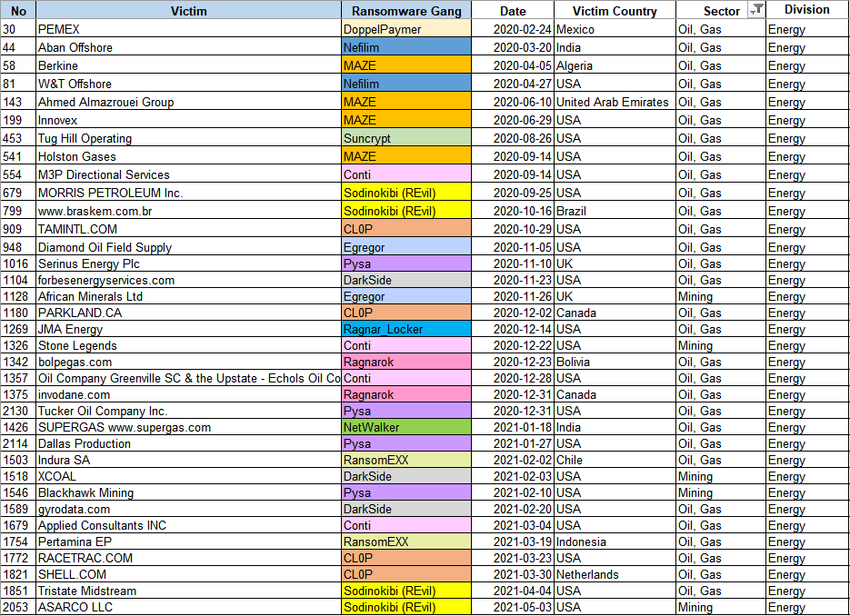Select the Algeria country cell
The height and width of the screenshot is (616, 850).
tap(615, 65)
